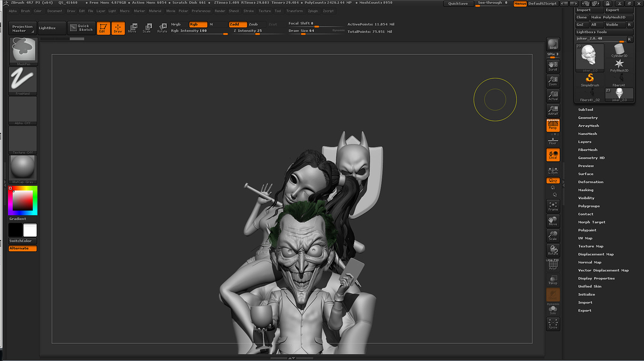
Task: Expand the ArrayMesh section
Action: [x=589, y=126]
